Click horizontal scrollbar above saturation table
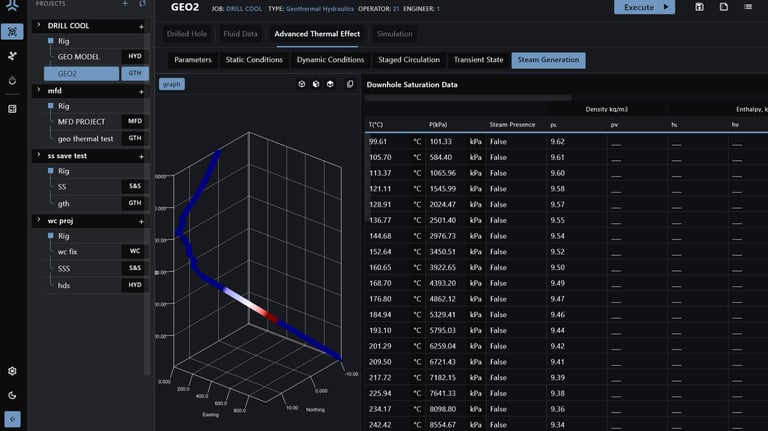Screen dimensions: 768x431 pyautogui.click(x=468, y=98)
